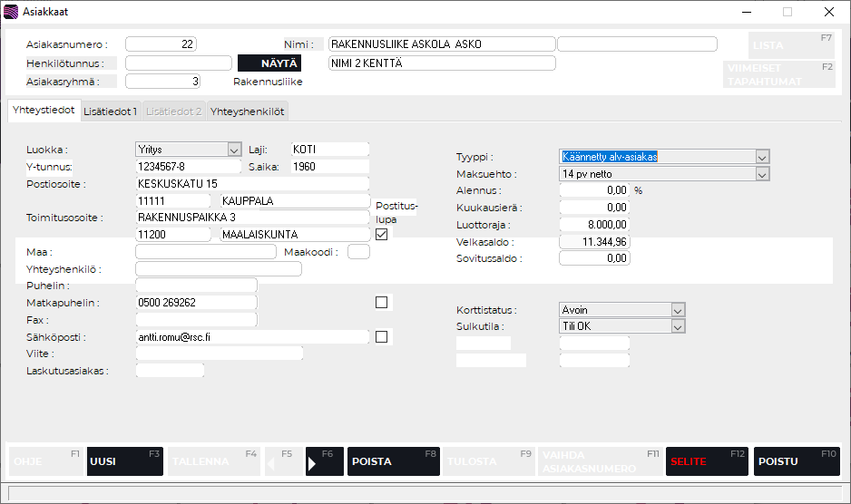Click the Sähköposti email field
The image size is (851, 504).
[251, 337]
